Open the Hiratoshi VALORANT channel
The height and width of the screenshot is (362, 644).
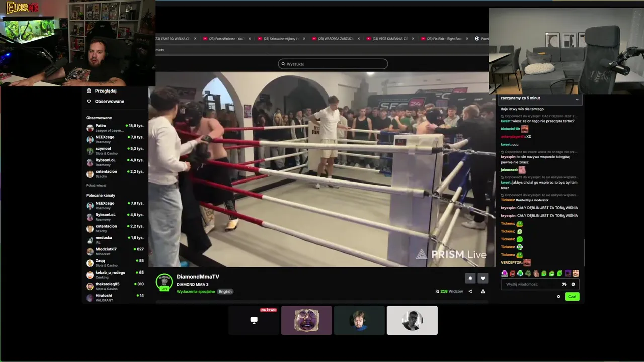115,298
